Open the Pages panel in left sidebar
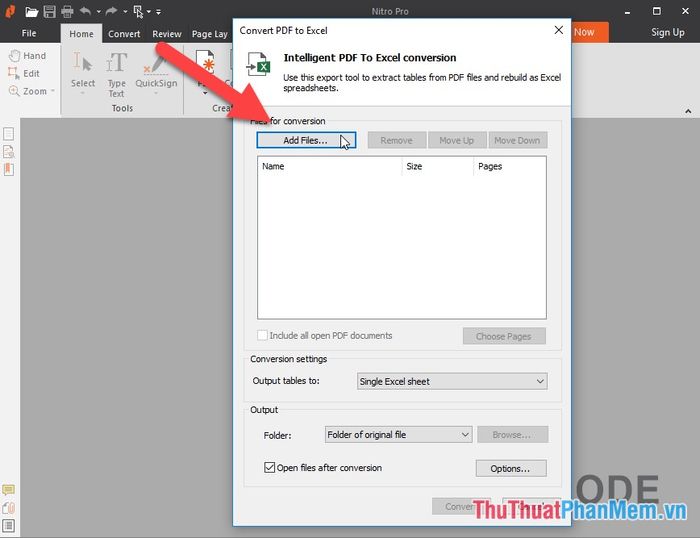 point(8,134)
